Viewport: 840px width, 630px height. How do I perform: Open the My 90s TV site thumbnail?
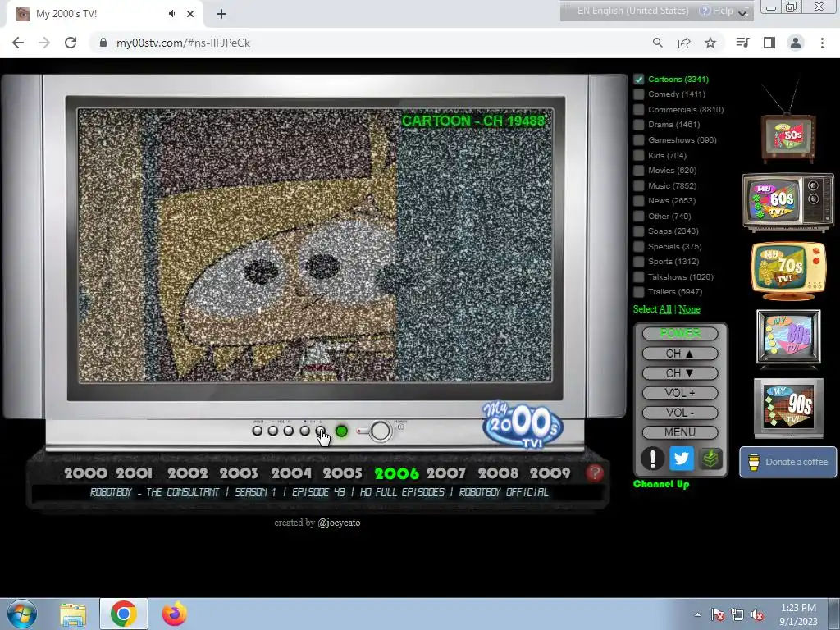(788, 407)
